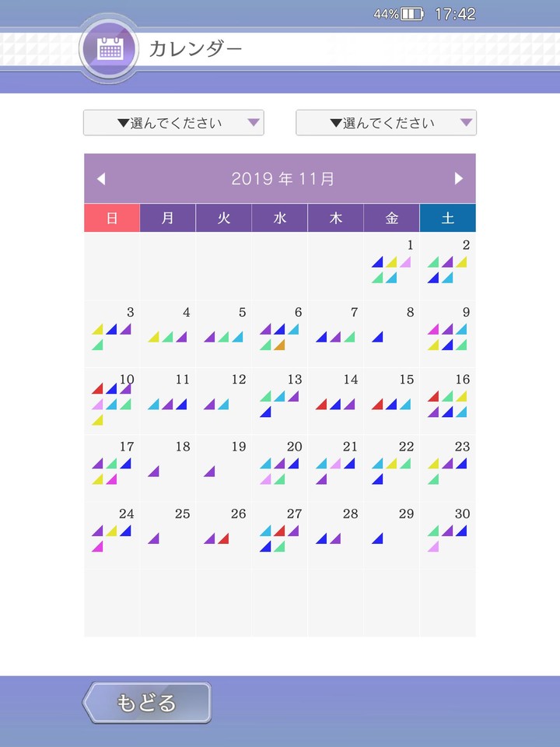Viewport: 560px width, 747px height.
Task: Click the single blue triangle on day 8
Action: tap(378, 337)
